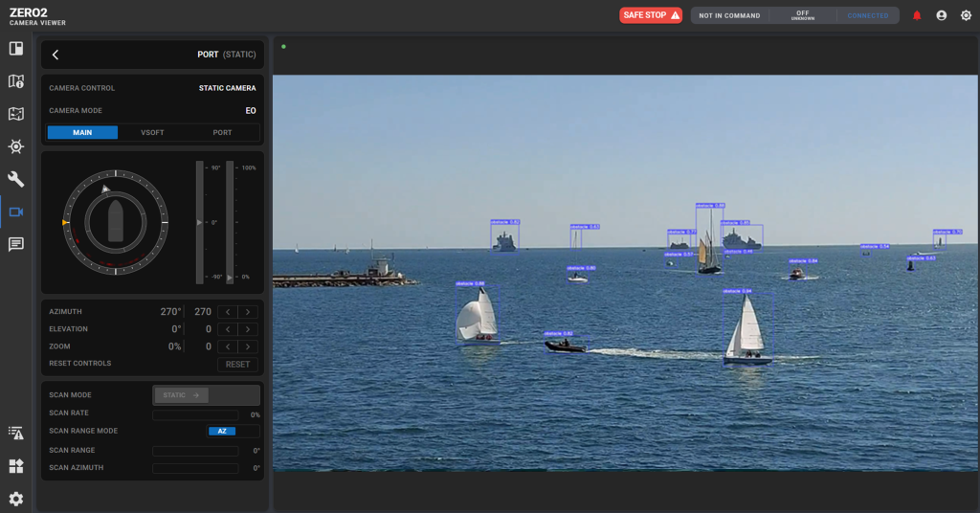
Task: Select the camera viewer sidebar icon
Action: (x=16, y=212)
